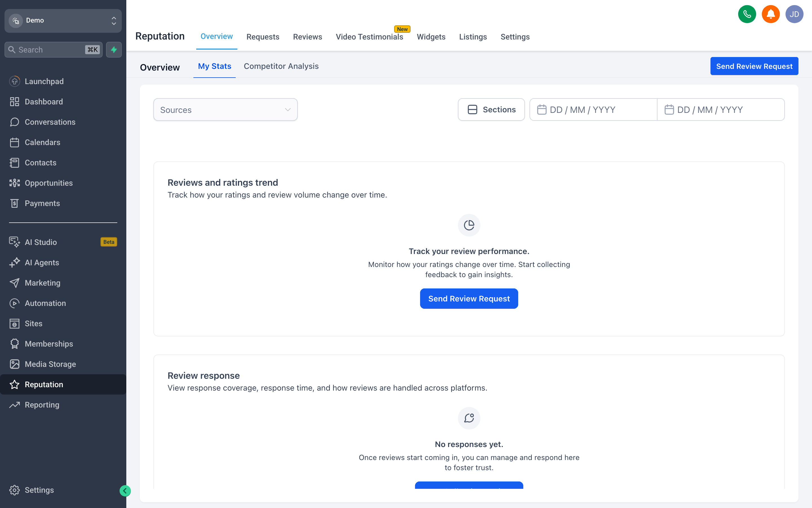
Task: Click the 'No responses yet.' text
Action: point(469,444)
